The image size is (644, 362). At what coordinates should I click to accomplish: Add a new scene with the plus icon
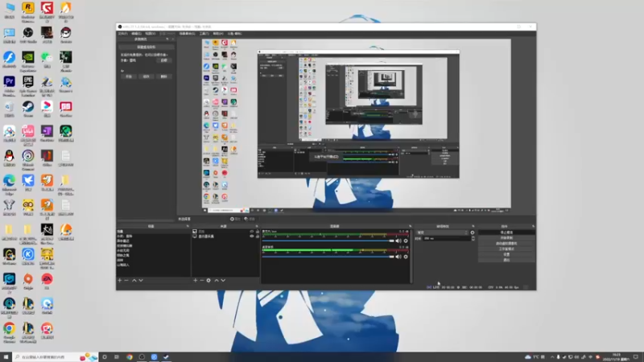coord(119,280)
